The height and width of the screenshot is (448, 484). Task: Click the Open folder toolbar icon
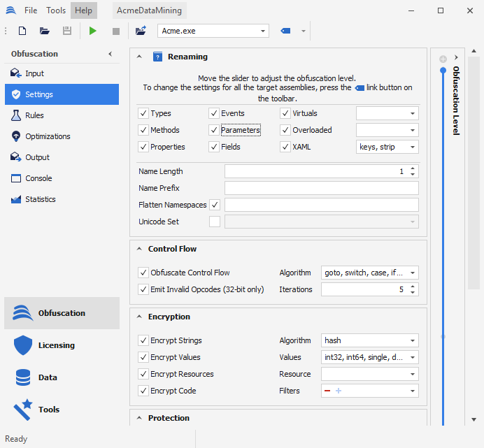(x=45, y=31)
